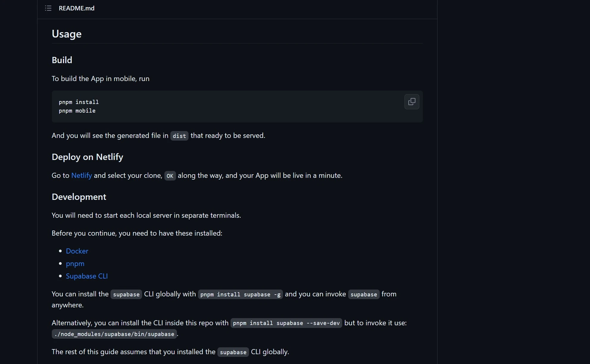Click the "OK" inline code badge
The width and height of the screenshot is (590, 364).
(x=170, y=176)
